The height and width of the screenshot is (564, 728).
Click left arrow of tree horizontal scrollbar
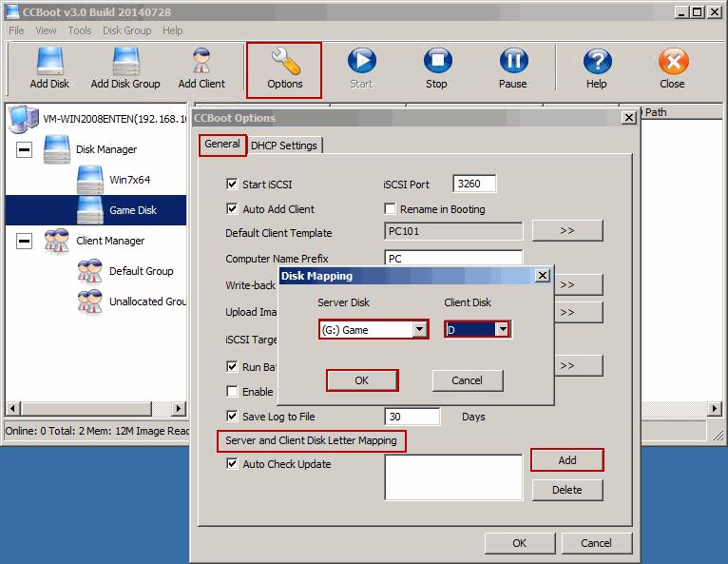click(13, 408)
